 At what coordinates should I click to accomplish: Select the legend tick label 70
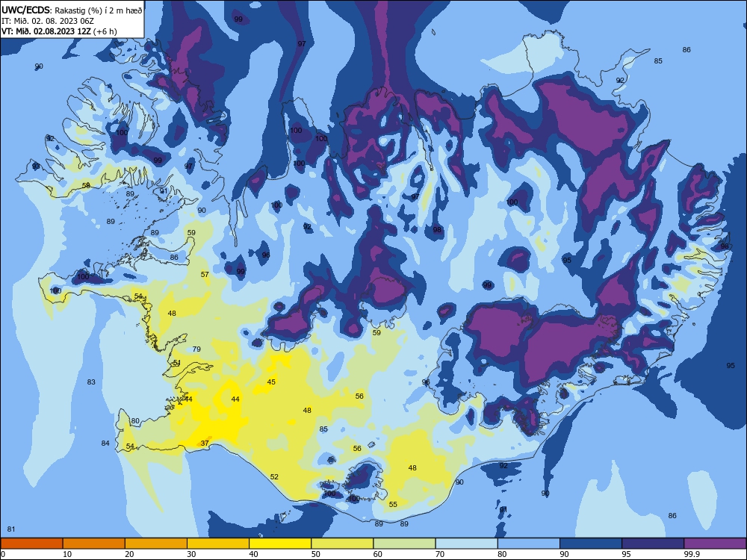click(x=440, y=554)
